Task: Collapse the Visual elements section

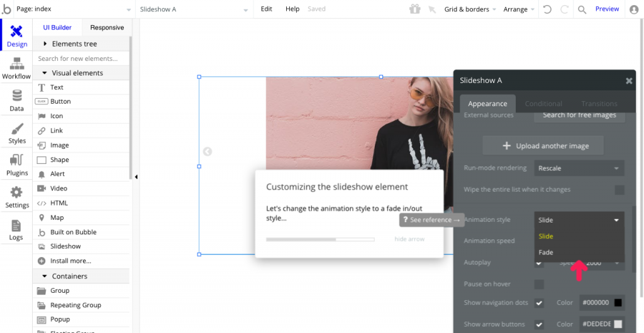Action: point(81,73)
